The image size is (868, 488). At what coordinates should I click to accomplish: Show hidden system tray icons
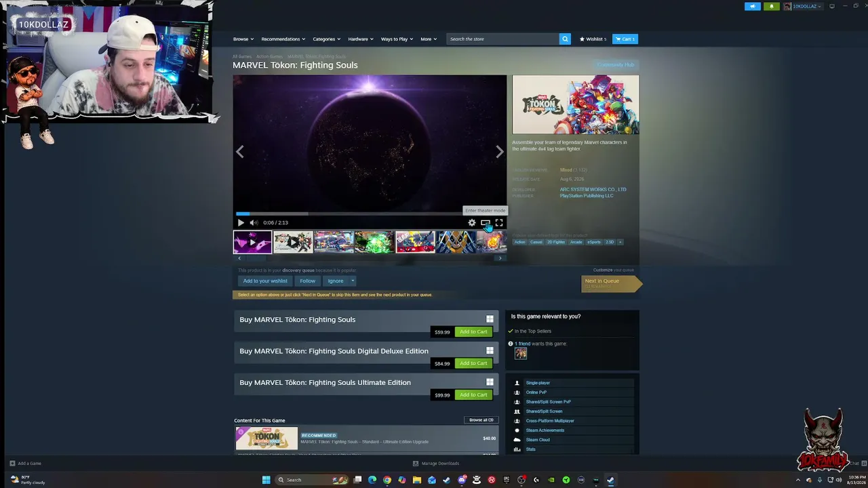click(x=798, y=480)
